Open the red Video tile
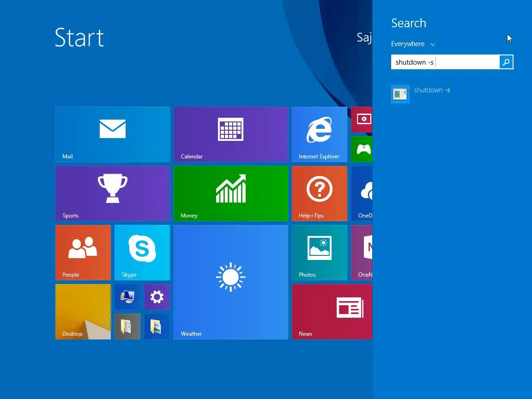 click(x=362, y=120)
